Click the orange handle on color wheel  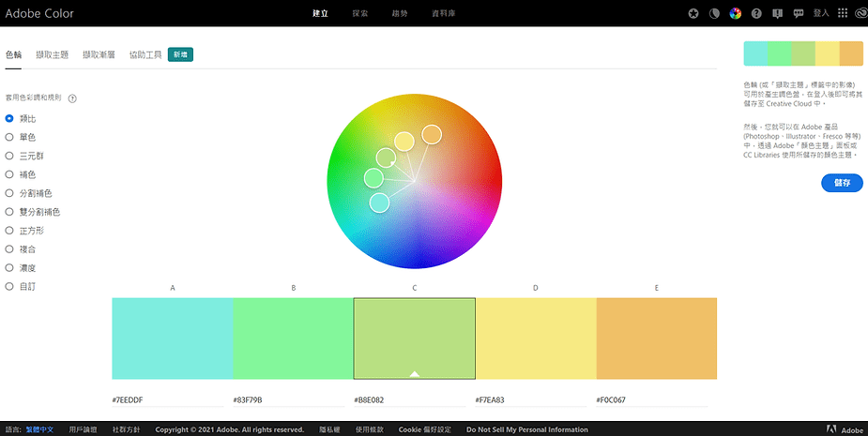click(x=432, y=134)
